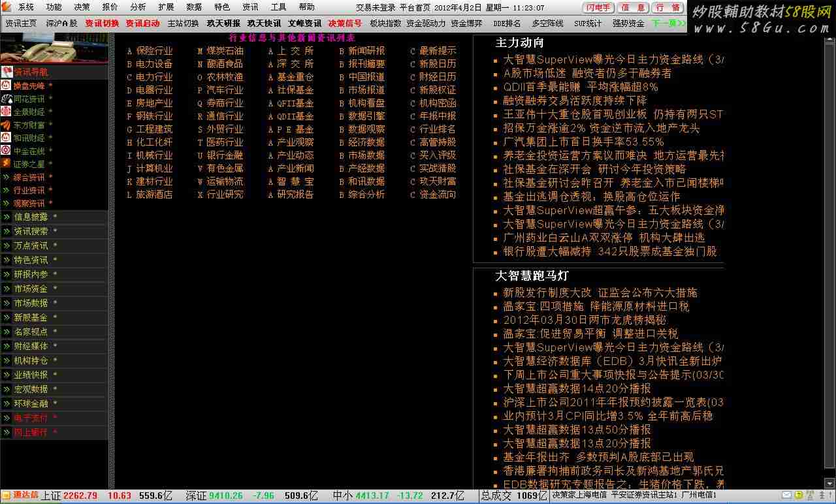Open the 分析 menu
836x504 pixels.
[x=138, y=7]
